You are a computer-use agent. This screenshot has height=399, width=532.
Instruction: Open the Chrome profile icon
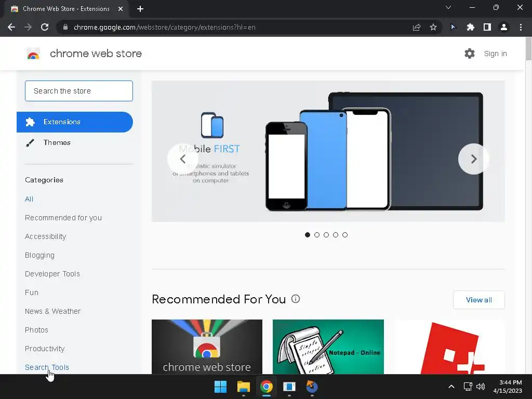(x=504, y=27)
